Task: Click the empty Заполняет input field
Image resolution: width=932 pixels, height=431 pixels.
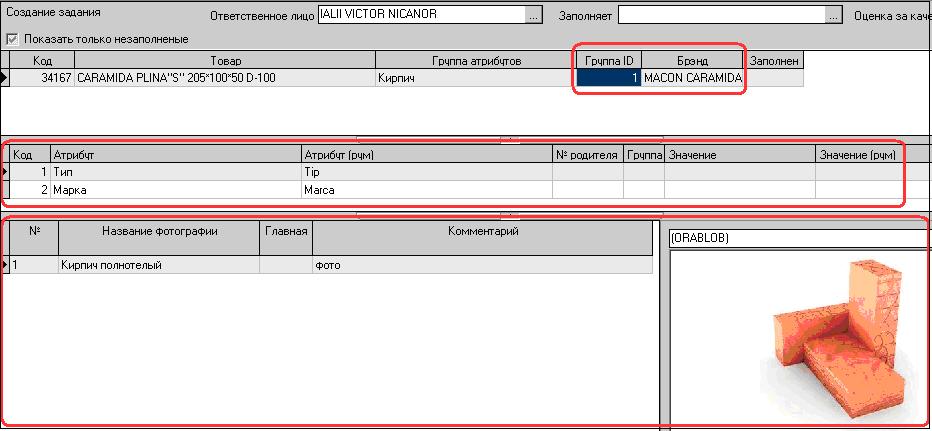Action: point(722,15)
